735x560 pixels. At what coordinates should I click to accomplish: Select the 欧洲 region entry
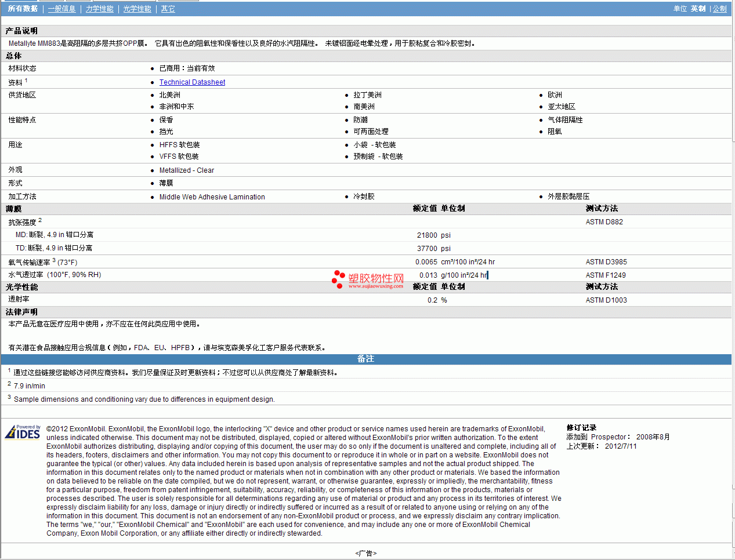[555, 95]
